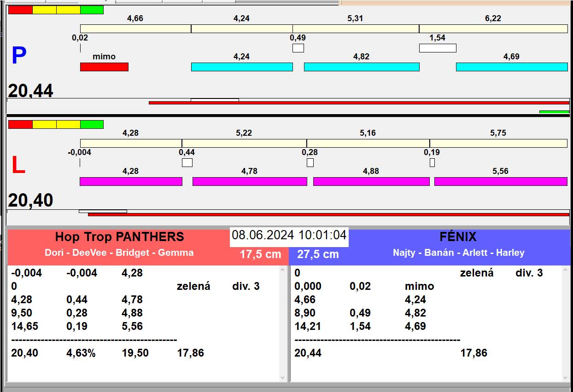Click the small green bar in lane P
Screen dimensions: 573x392
[554, 111]
